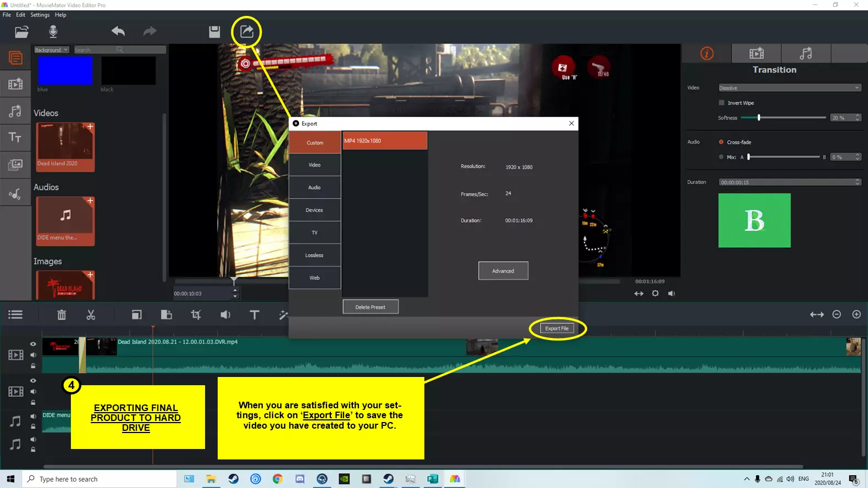Select the Cross-fade audio radio button

point(721,142)
